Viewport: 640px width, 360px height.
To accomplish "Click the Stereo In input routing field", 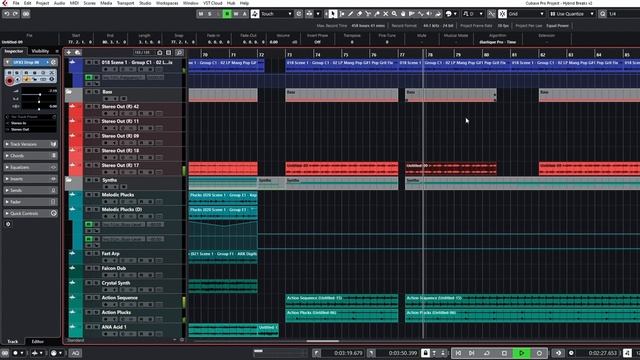I will point(31,123).
